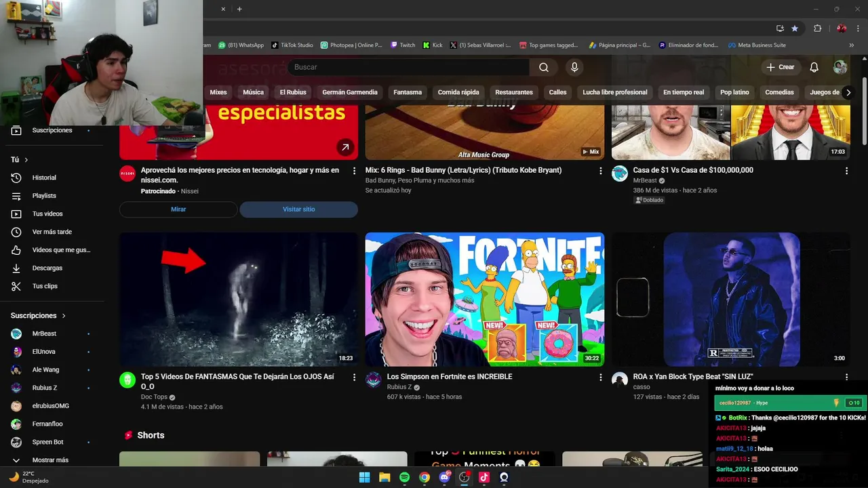The image size is (868, 488).
Task: Open Playlists icon in sidebar
Action: point(16,196)
